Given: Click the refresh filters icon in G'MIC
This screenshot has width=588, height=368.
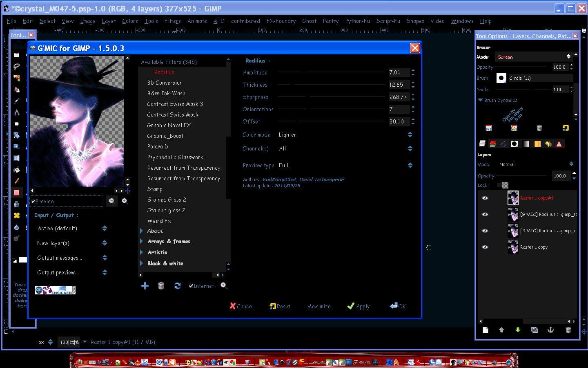Looking at the screenshot, I should pyautogui.click(x=177, y=286).
